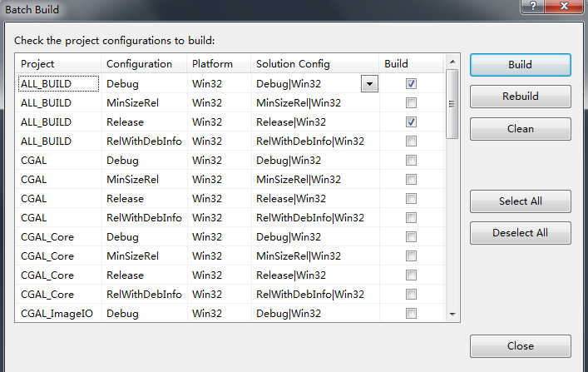
Task: Click the Build column header
Action: point(412,64)
